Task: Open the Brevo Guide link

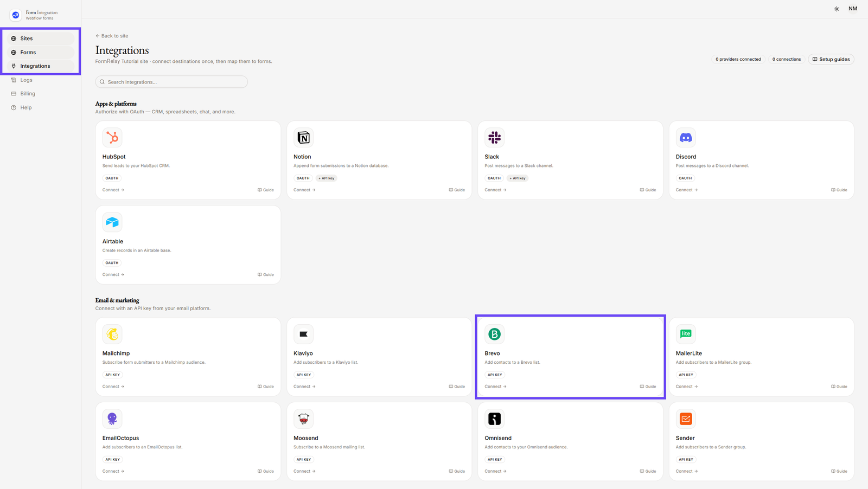Action: tap(648, 387)
